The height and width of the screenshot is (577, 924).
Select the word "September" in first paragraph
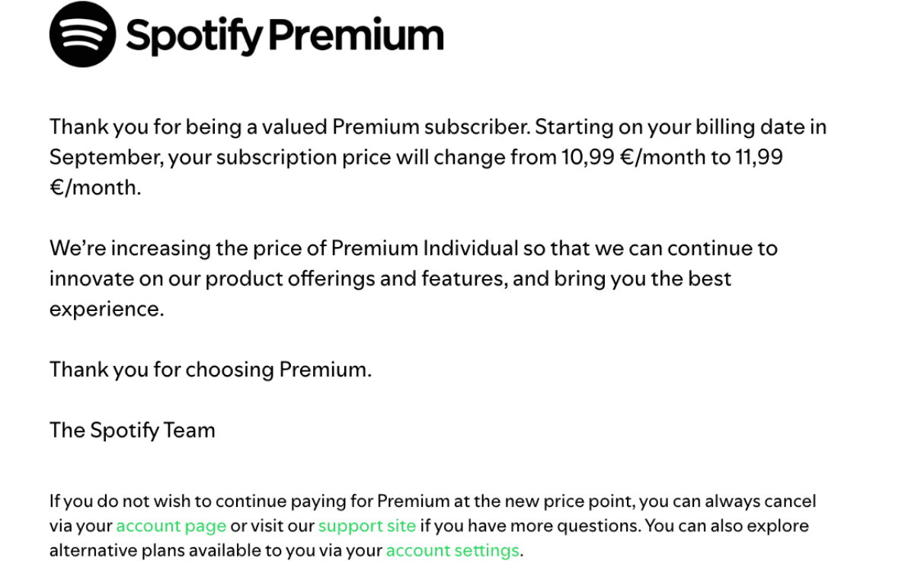[104, 158]
